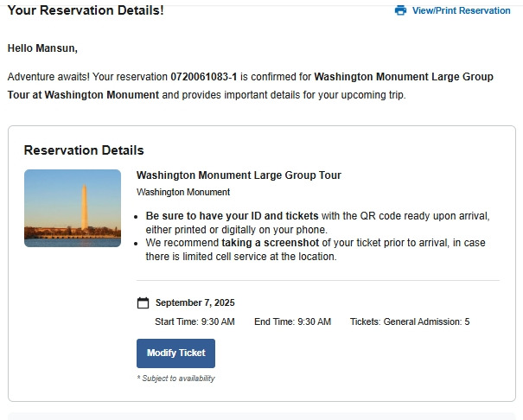Click the 'Your Reservation Details!' page heading
This screenshot has height=420, width=523.
(85, 10)
